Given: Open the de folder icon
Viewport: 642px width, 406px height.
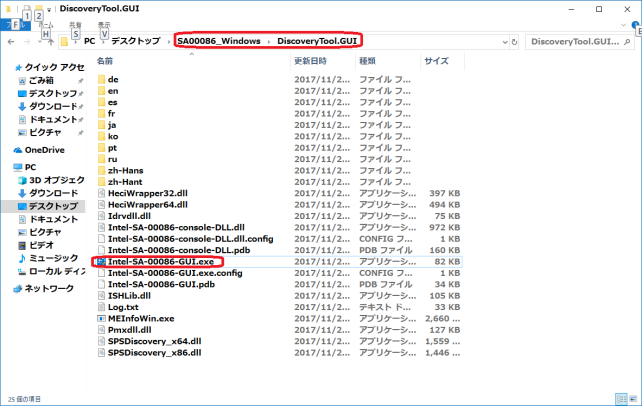Looking at the screenshot, I should 102,79.
